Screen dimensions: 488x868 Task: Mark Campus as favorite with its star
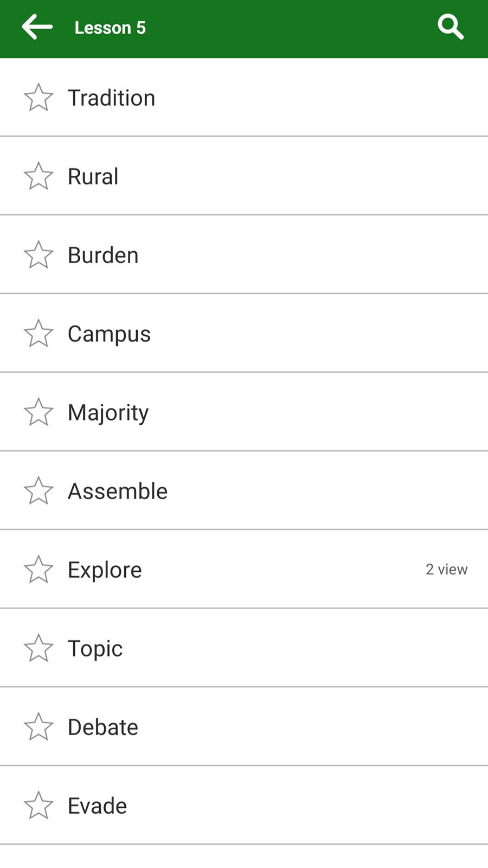pos(38,334)
